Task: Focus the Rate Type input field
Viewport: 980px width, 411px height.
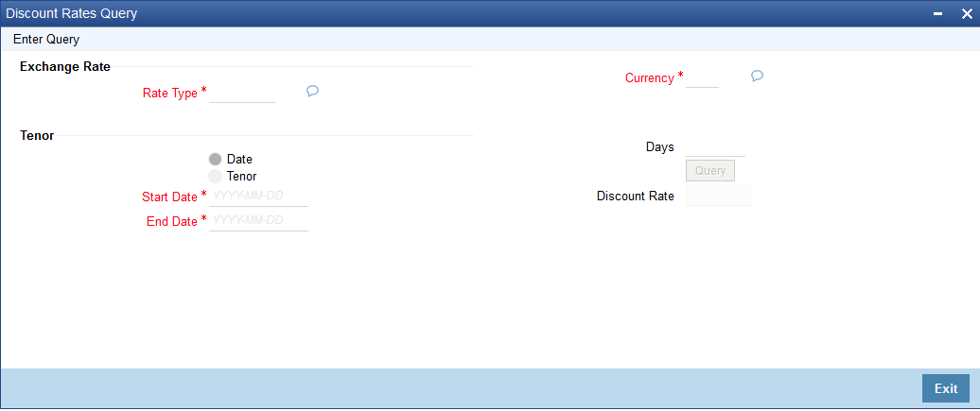Action: 242,94
